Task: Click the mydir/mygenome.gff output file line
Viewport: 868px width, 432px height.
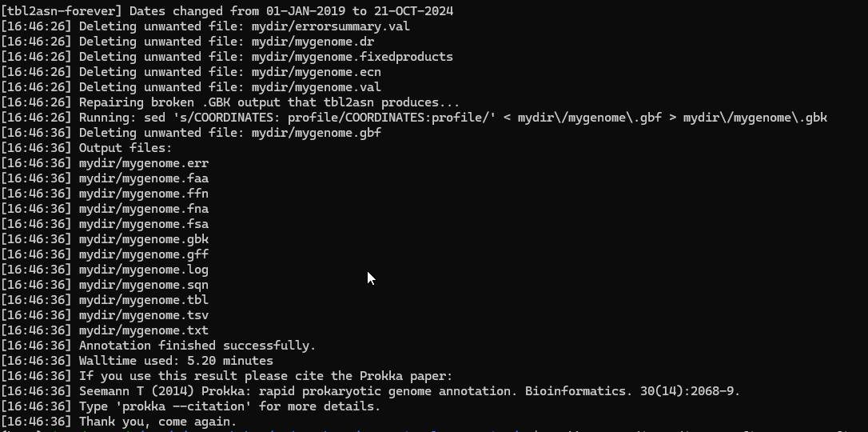Action: pyautogui.click(x=144, y=254)
